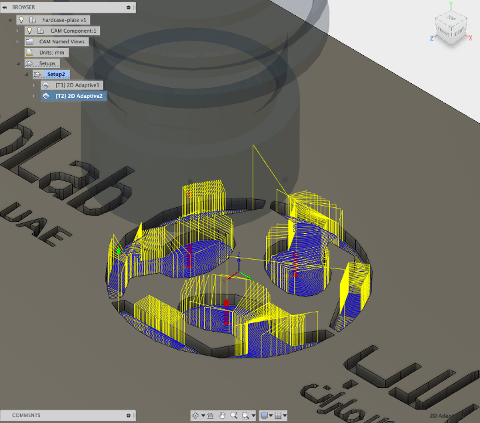Expand the [T2] 2D Adaptive2 operation
The image size is (480, 423).
34,96
